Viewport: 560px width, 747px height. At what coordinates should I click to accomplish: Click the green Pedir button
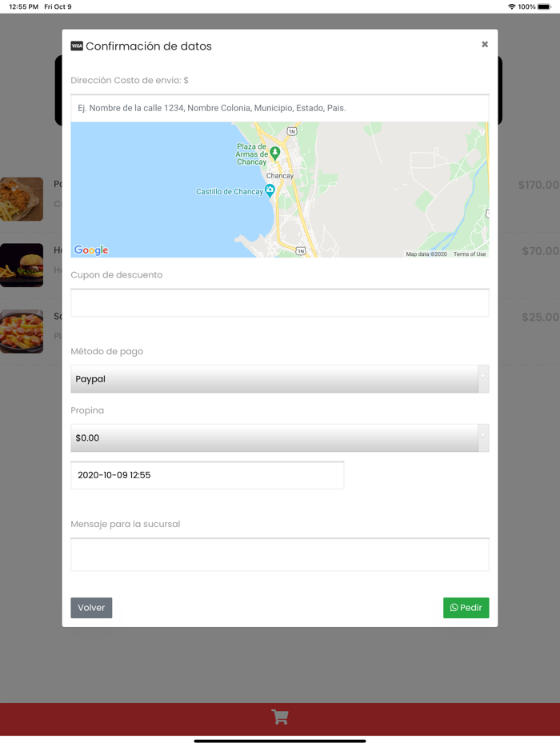coord(466,608)
